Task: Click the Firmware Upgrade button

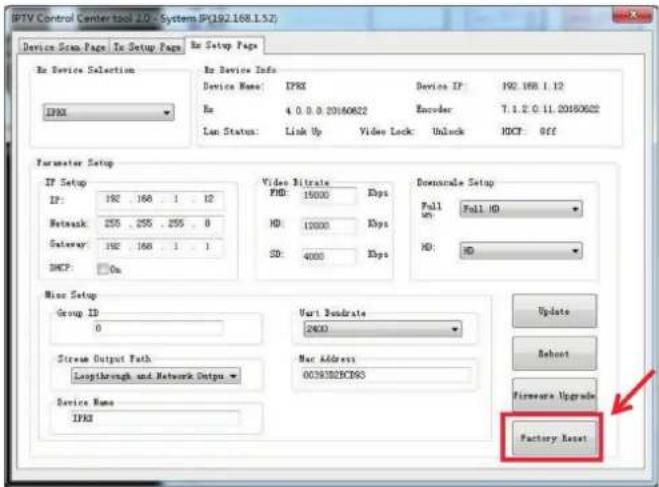Action: click(554, 395)
